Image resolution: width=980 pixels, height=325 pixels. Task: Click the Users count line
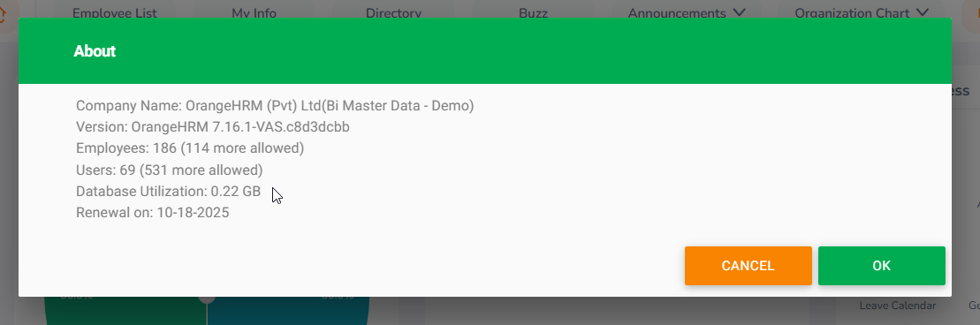coord(170,170)
